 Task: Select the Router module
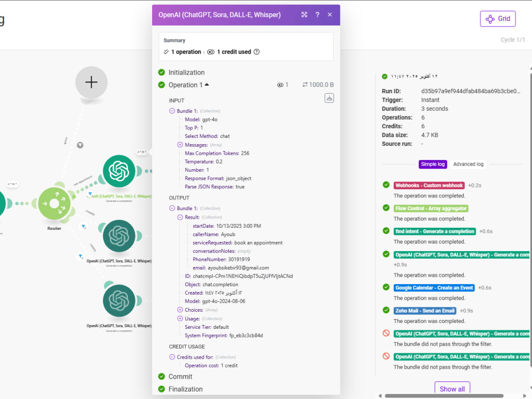point(54,204)
